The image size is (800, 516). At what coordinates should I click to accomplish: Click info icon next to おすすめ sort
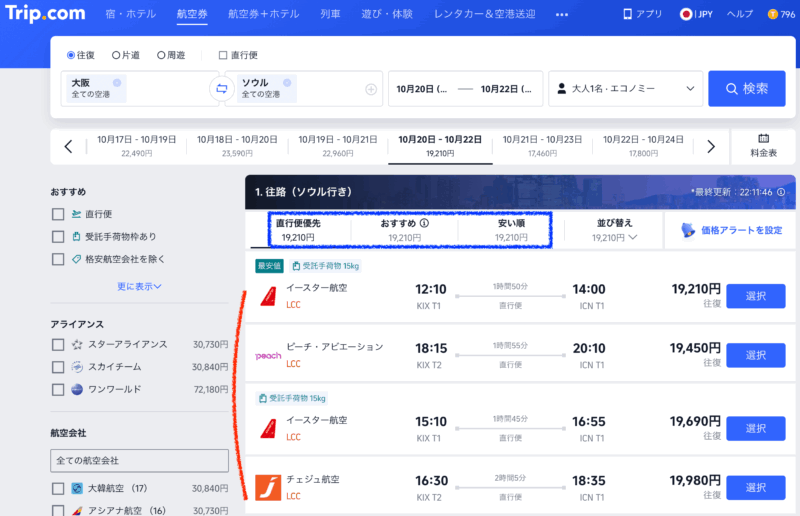[x=424, y=223]
